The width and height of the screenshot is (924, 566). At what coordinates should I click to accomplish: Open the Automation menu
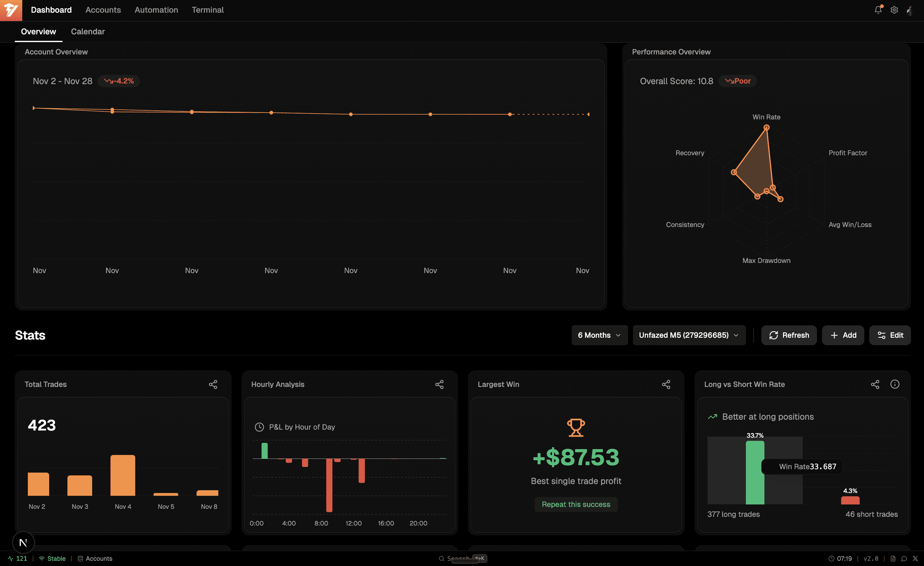[156, 10]
